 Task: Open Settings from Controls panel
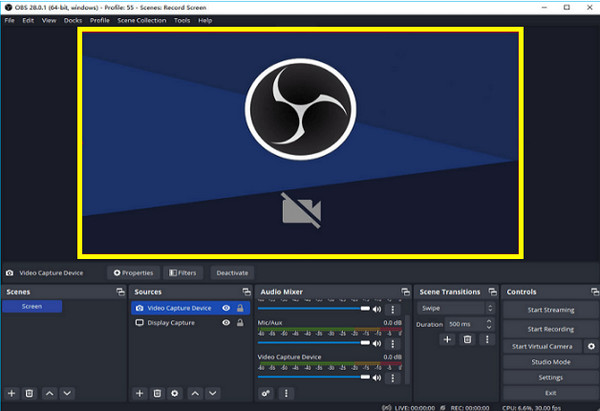pos(551,378)
